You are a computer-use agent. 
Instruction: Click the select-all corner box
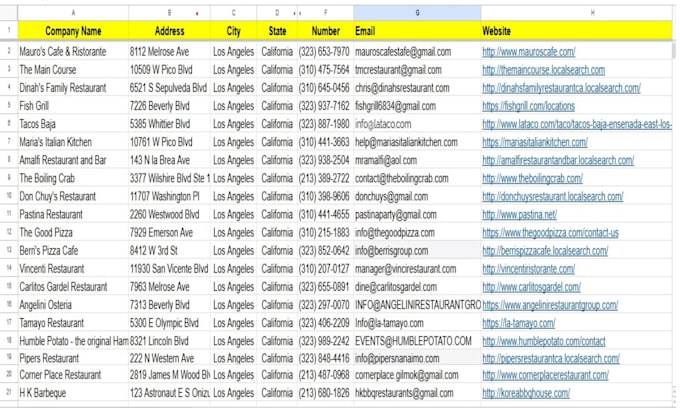(x=9, y=13)
